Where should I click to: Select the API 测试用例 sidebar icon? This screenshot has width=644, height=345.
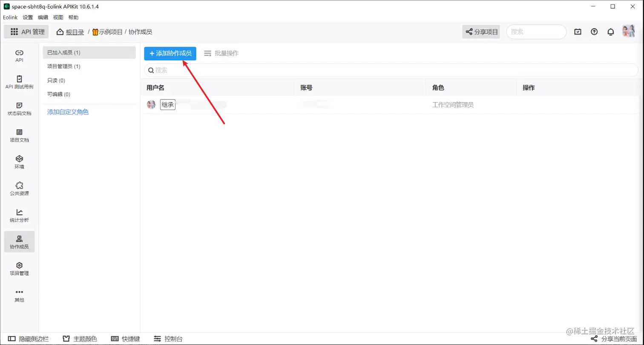19,82
